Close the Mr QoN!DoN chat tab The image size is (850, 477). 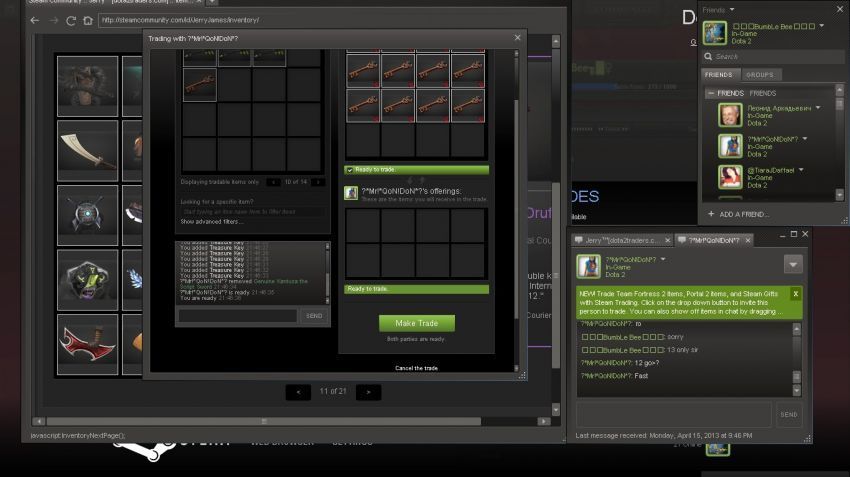point(748,240)
